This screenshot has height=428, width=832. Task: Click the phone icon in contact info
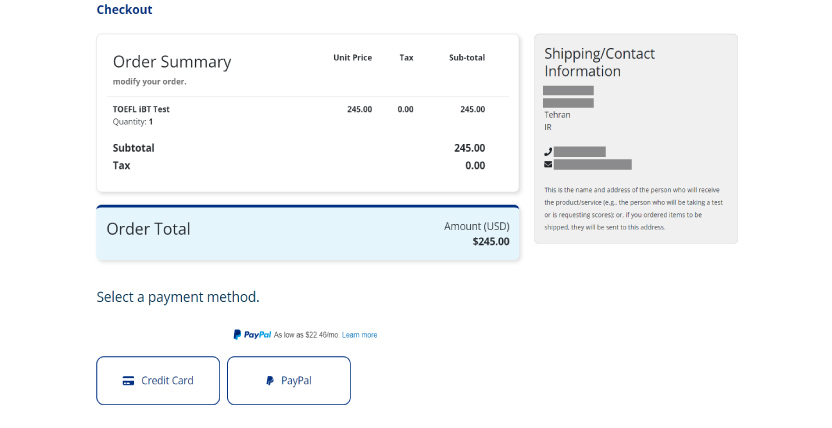[x=548, y=152]
